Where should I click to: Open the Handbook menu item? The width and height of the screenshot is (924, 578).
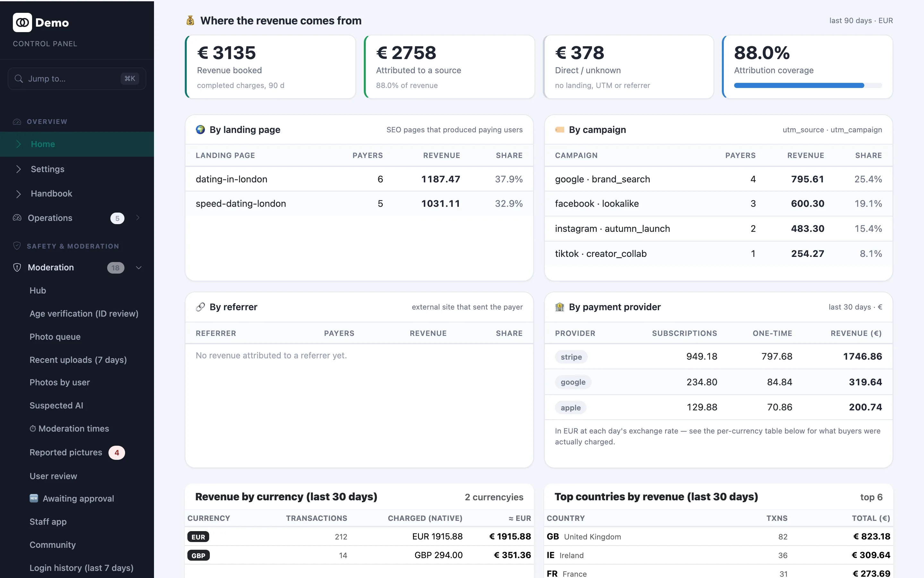click(x=77, y=194)
